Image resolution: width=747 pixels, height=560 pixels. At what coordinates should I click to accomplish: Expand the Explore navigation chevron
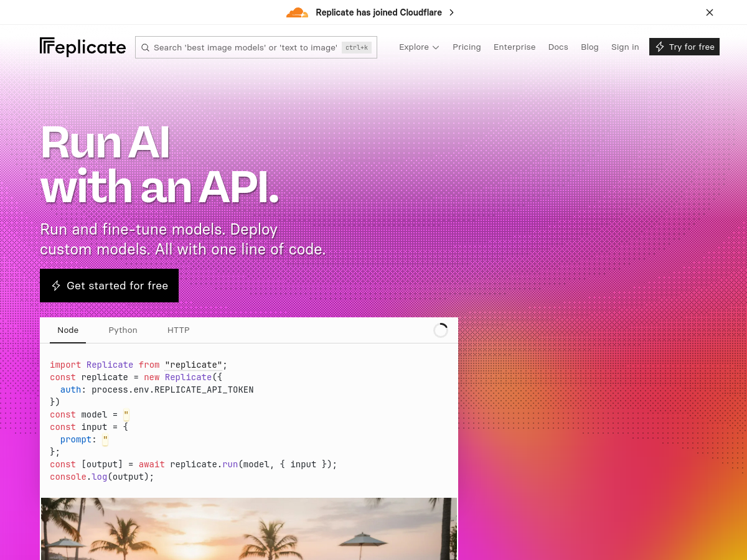coord(435,47)
